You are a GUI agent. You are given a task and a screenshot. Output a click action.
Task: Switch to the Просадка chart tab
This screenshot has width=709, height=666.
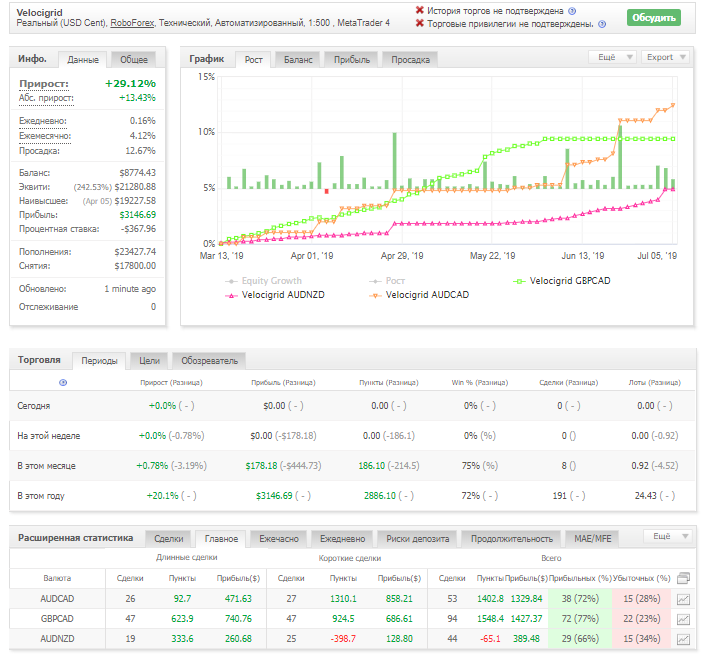click(410, 60)
